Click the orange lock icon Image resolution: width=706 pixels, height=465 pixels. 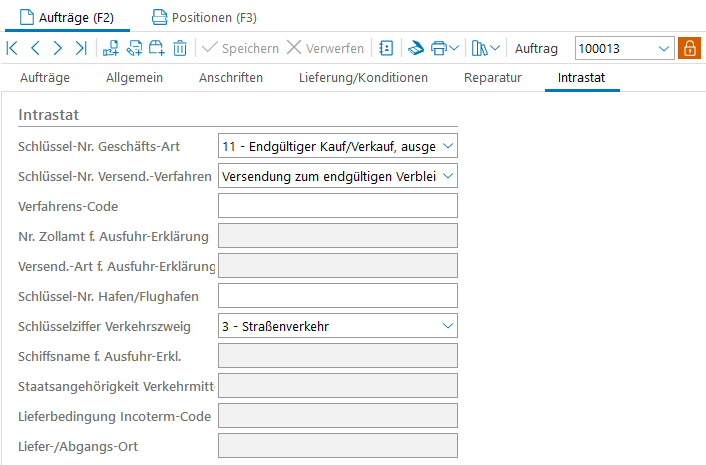click(x=689, y=48)
